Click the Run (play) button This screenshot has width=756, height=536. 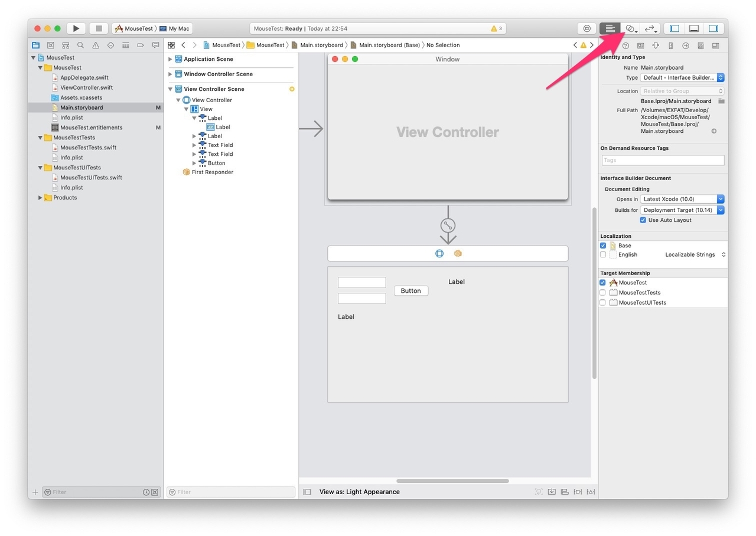tap(76, 28)
